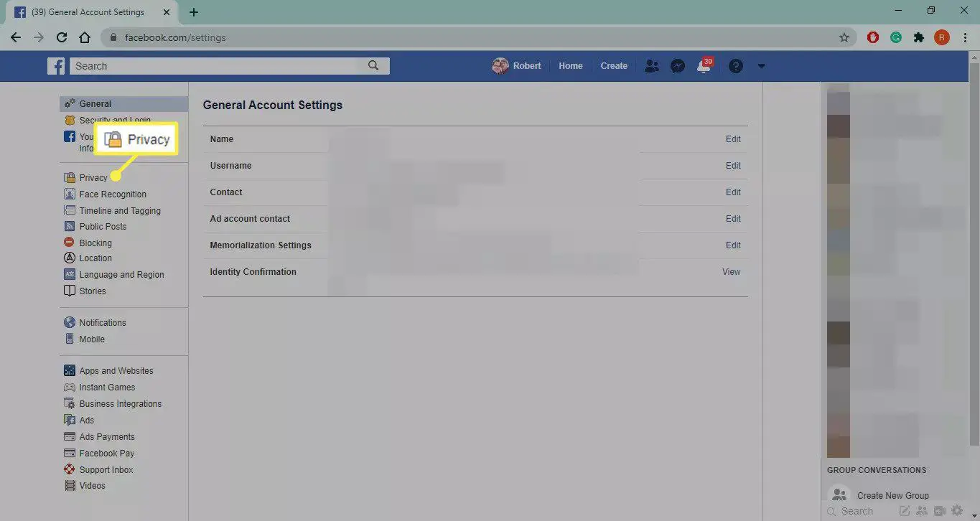
Task: Edit the Ad account contact row
Action: (x=733, y=219)
